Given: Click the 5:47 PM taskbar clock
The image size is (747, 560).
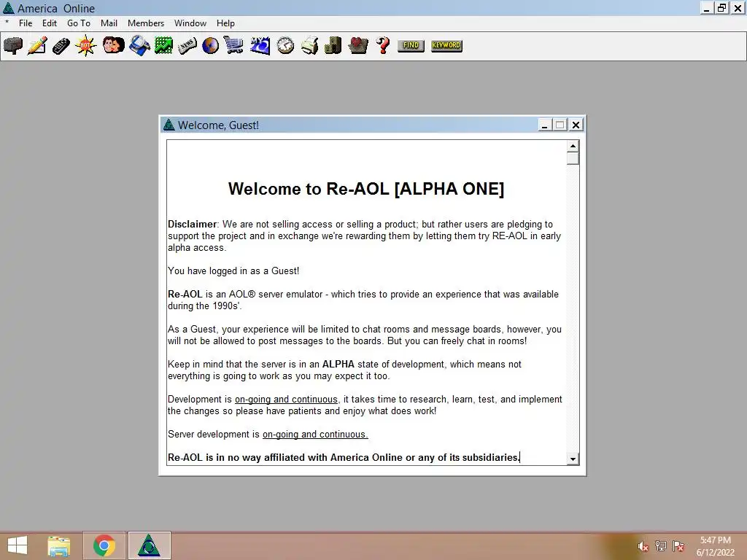Looking at the screenshot, I should click(x=716, y=540).
